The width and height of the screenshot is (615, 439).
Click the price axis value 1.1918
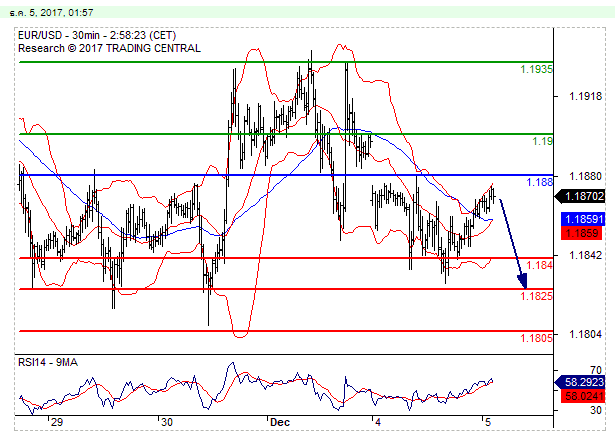(586, 96)
